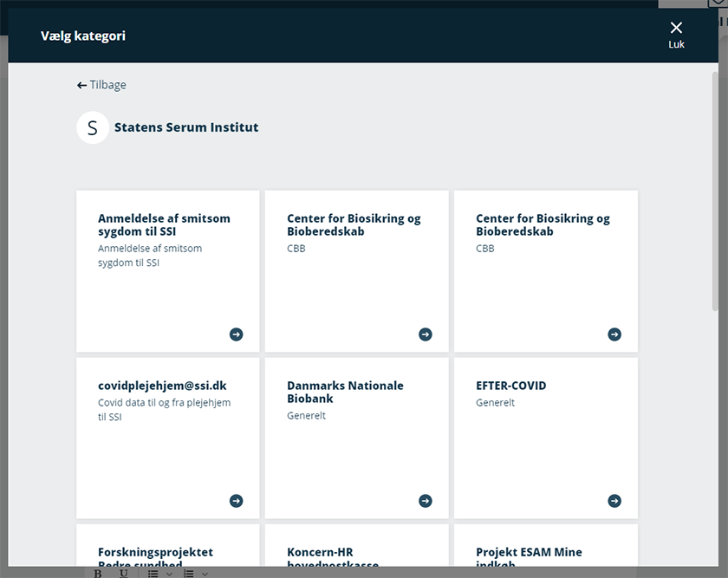
Task: Click arrow icon on Anmeldelse af smitsom sygdom card
Action: 236,334
